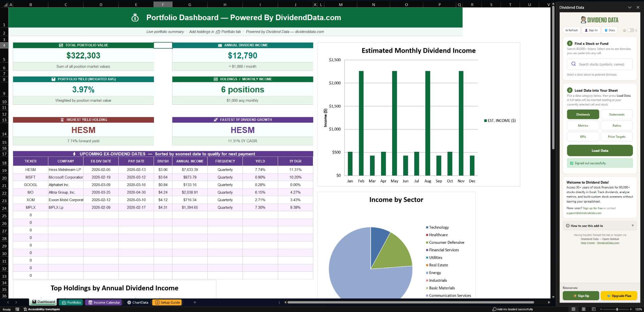Click the Select All corner triangle
The image size is (644, 312).
tap(5, 5)
